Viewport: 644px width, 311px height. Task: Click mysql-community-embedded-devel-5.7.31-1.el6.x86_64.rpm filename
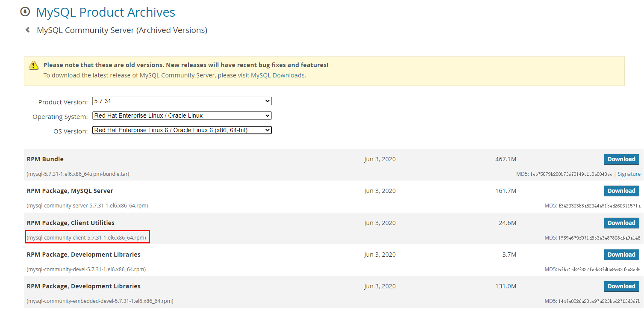[100, 301]
